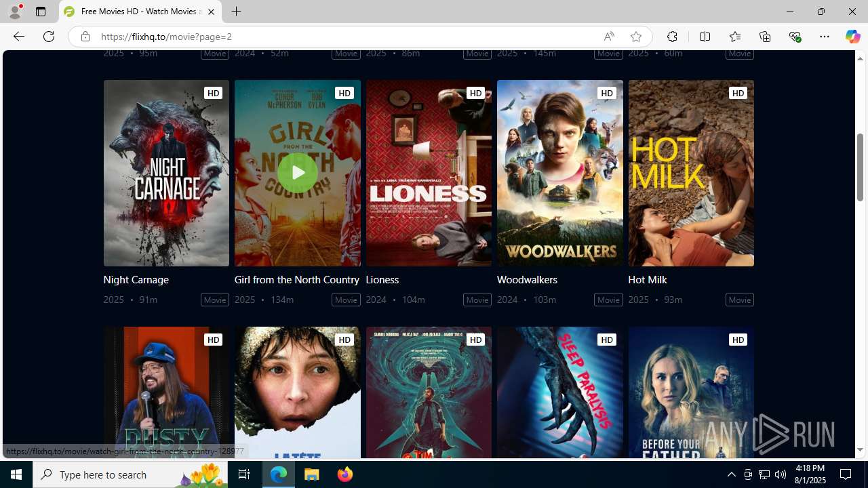Open the Hot Milk title link
Screen dimensions: 868x488
tap(648, 279)
